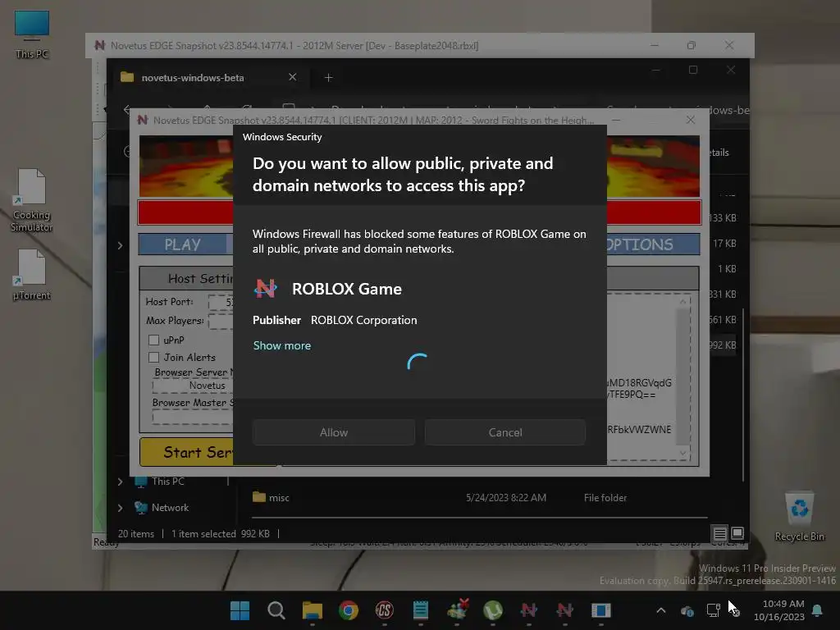Click the Start Server button in Novetus
Viewport: 840px width, 630px height.
click(186, 452)
